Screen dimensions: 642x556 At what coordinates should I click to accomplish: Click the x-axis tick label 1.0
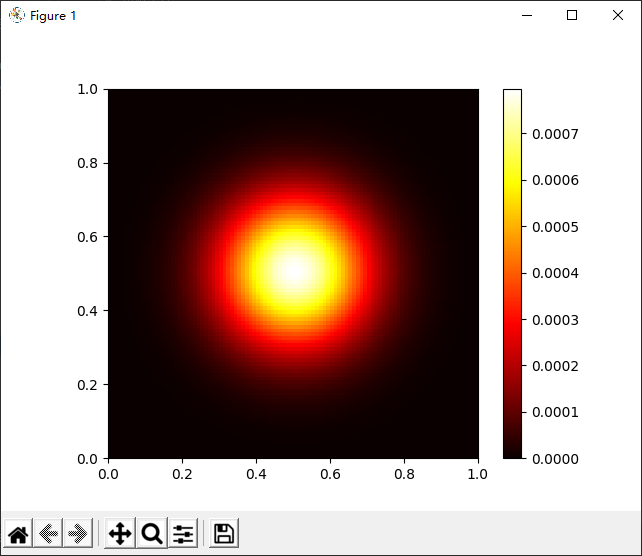pos(477,474)
